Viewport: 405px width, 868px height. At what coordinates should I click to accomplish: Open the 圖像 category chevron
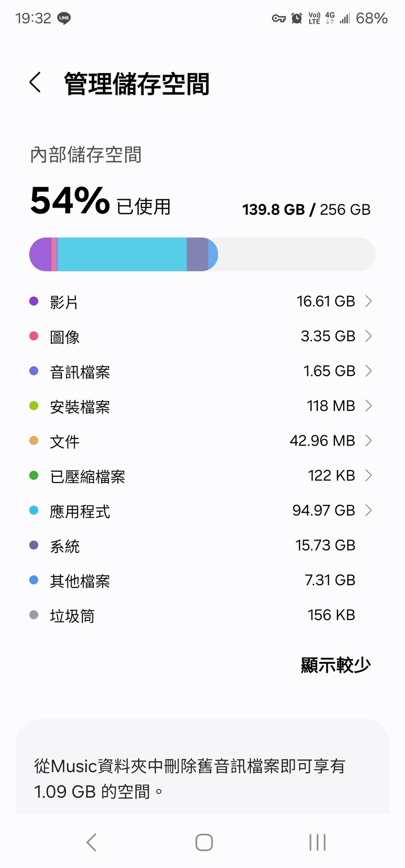pos(369,336)
